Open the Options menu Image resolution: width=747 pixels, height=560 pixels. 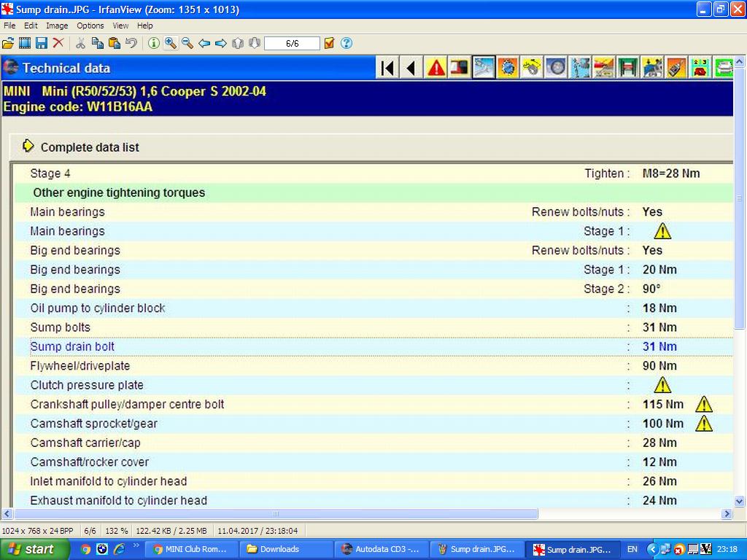click(90, 26)
